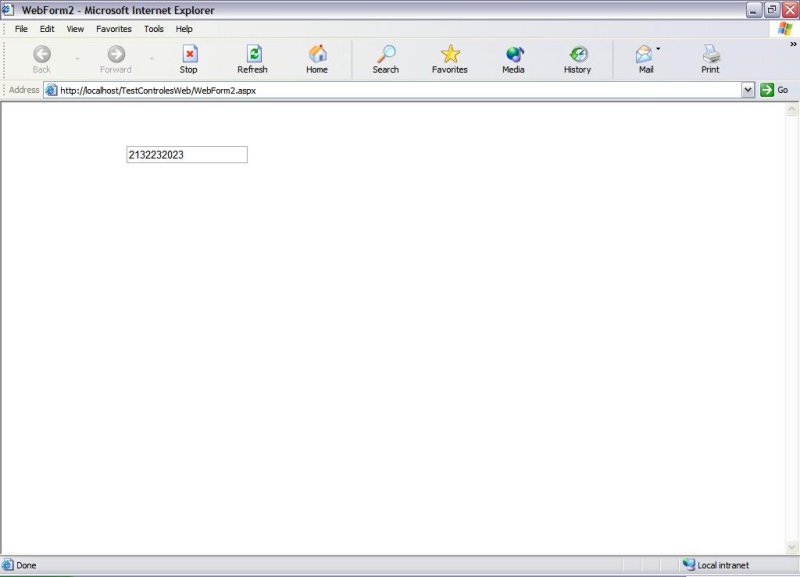This screenshot has width=800, height=577.
Task: Click the Forward navigation button
Action: 116,59
